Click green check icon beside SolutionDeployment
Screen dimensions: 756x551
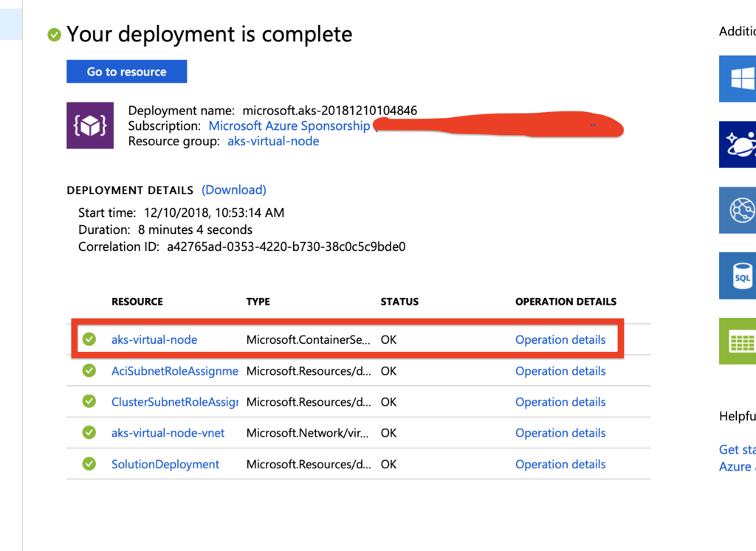(x=89, y=464)
